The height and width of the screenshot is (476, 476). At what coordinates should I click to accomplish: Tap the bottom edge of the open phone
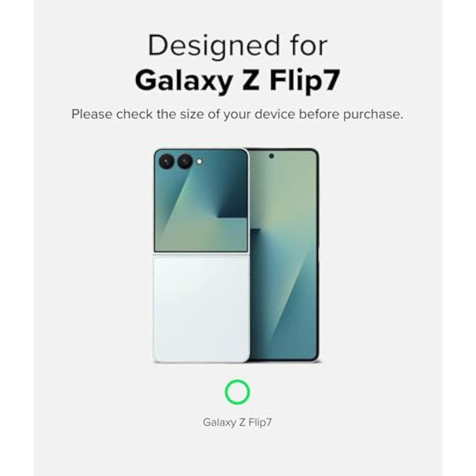click(x=284, y=360)
